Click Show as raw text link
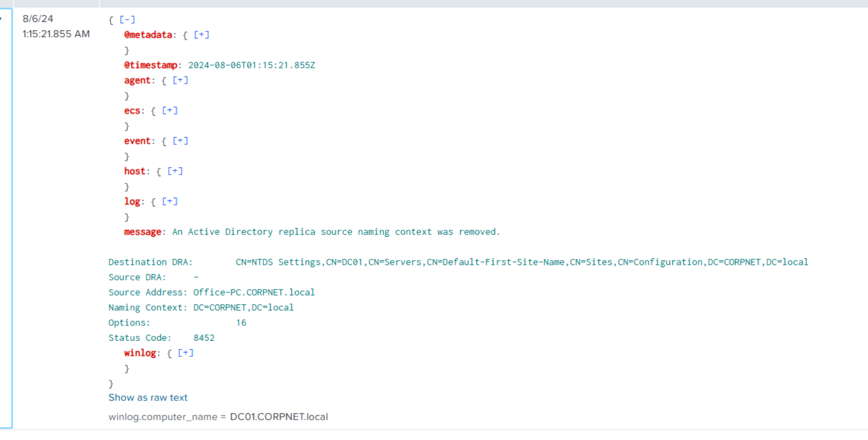 click(148, 398)
